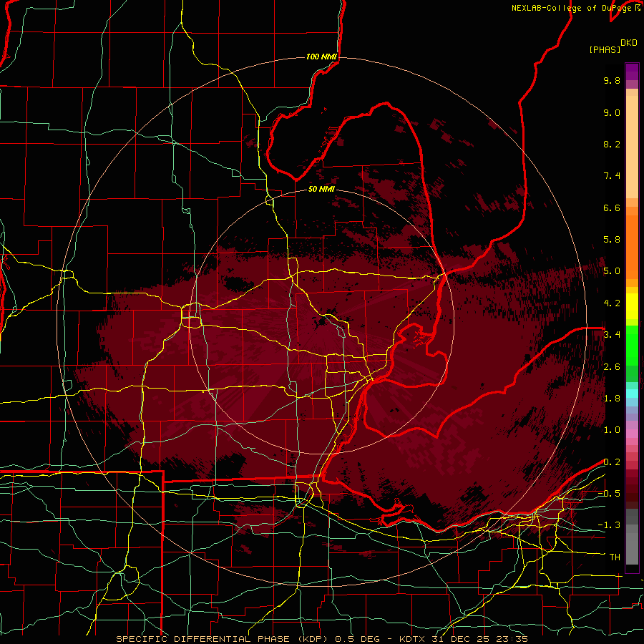The image size is (644, 644).
Task: Click the 7.4 value on the color scale
Action: coord(612,176)
